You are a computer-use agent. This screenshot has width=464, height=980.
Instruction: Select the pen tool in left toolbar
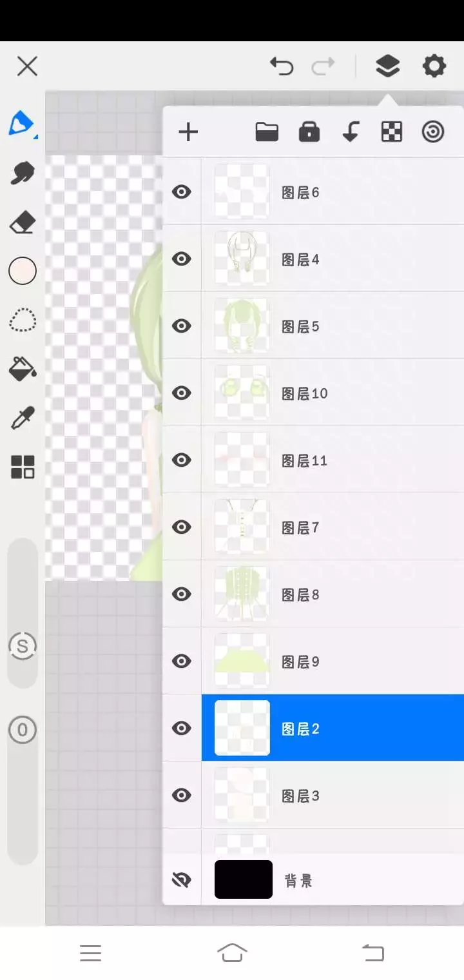click(22, 122)
